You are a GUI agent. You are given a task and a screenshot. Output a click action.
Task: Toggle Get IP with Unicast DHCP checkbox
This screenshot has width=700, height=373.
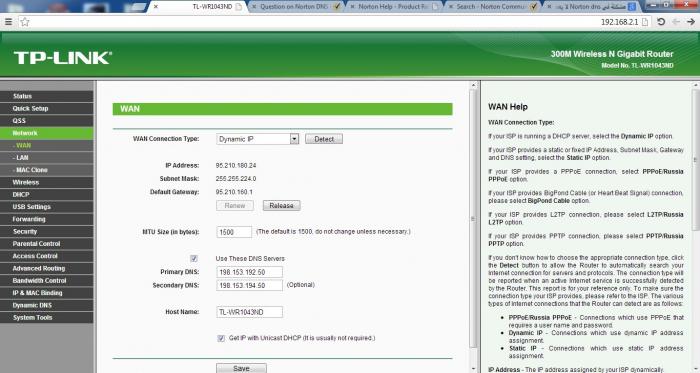221,339
